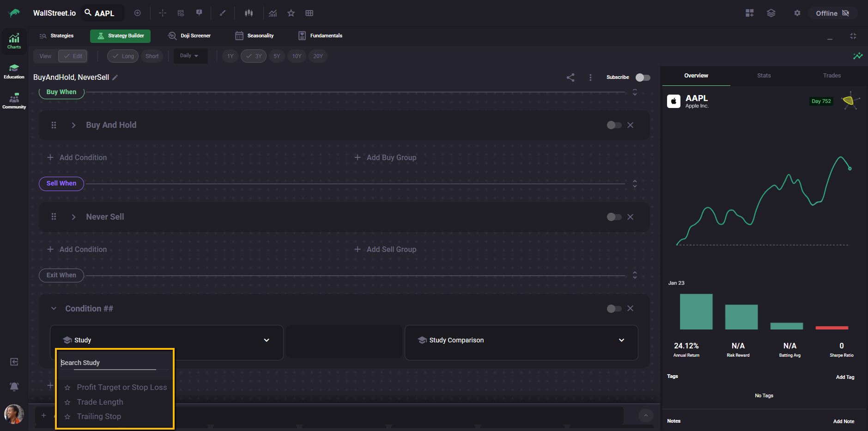Click Add Buy Group
Image resolution: width=868 pixels, height=431 pixels.
(x=386, y=157)
